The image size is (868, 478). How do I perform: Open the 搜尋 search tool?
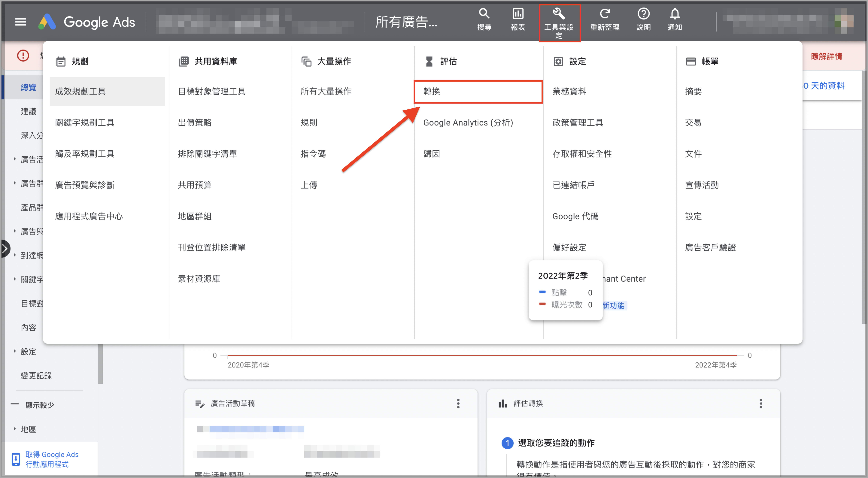pos(484,20)
